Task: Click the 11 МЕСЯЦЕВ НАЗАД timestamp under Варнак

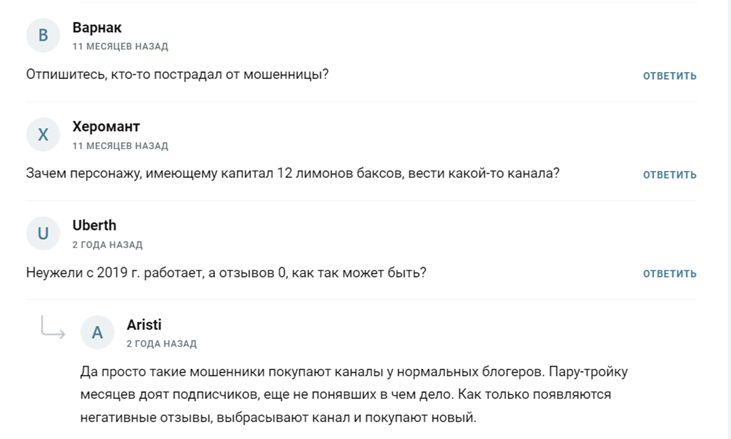Action: coord(120,47)
